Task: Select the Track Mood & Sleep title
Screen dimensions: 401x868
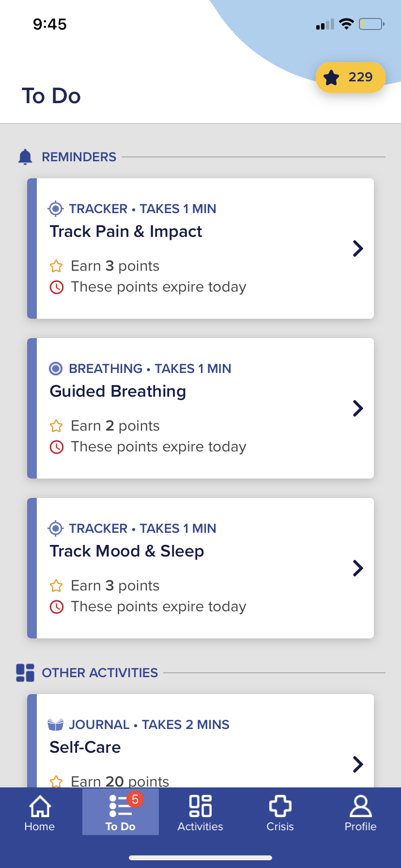Action: 127,551
